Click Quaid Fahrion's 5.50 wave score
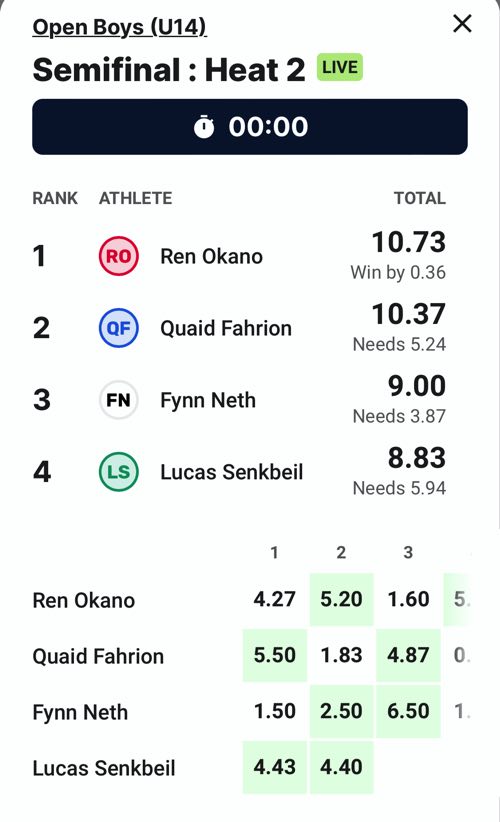Screen dimensions: 500x822 point(275,655)
